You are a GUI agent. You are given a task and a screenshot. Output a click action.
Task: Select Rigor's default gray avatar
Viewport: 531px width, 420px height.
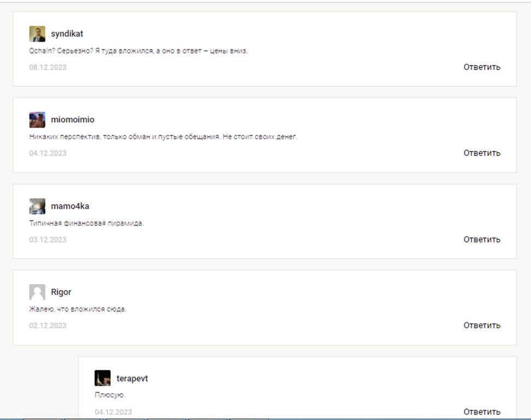click(37, 292)
